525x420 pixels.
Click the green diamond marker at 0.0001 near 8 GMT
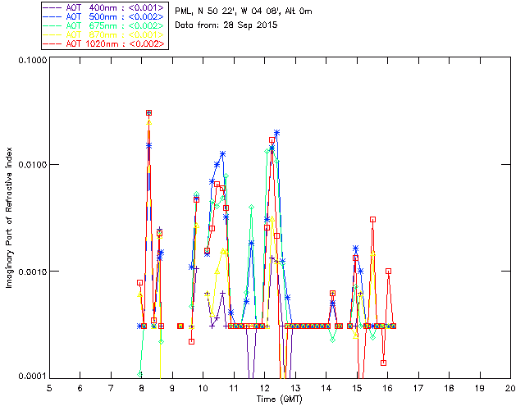pos(140,374)
